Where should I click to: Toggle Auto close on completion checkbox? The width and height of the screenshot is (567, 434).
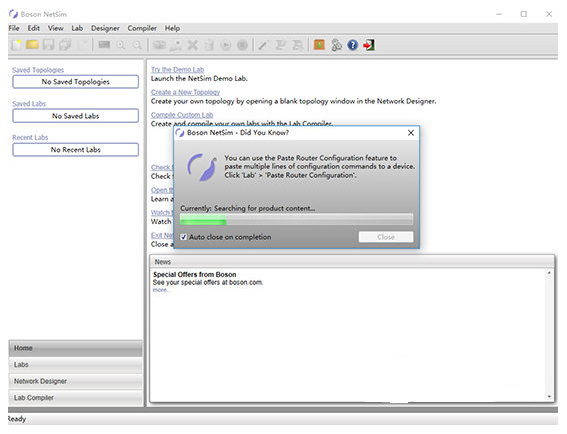tap(184, 237)
